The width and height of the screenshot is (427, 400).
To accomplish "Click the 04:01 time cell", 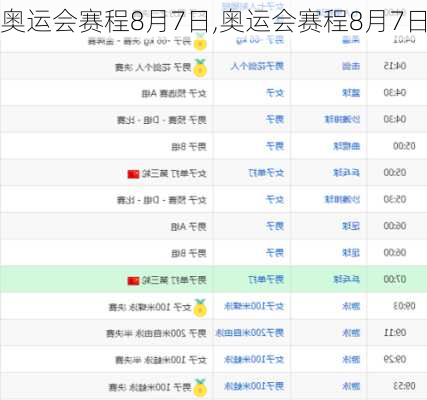I will [404, 40].
